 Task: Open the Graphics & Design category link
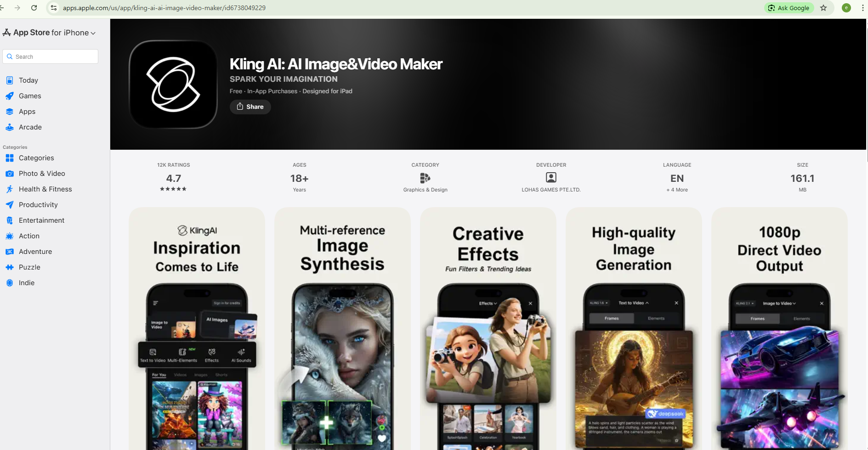tap(425, 190)
